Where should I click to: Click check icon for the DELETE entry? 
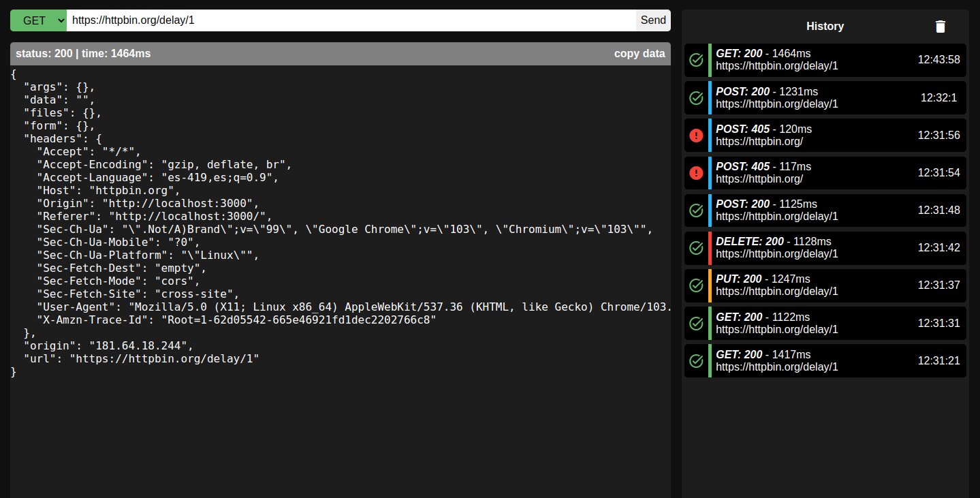696,248
